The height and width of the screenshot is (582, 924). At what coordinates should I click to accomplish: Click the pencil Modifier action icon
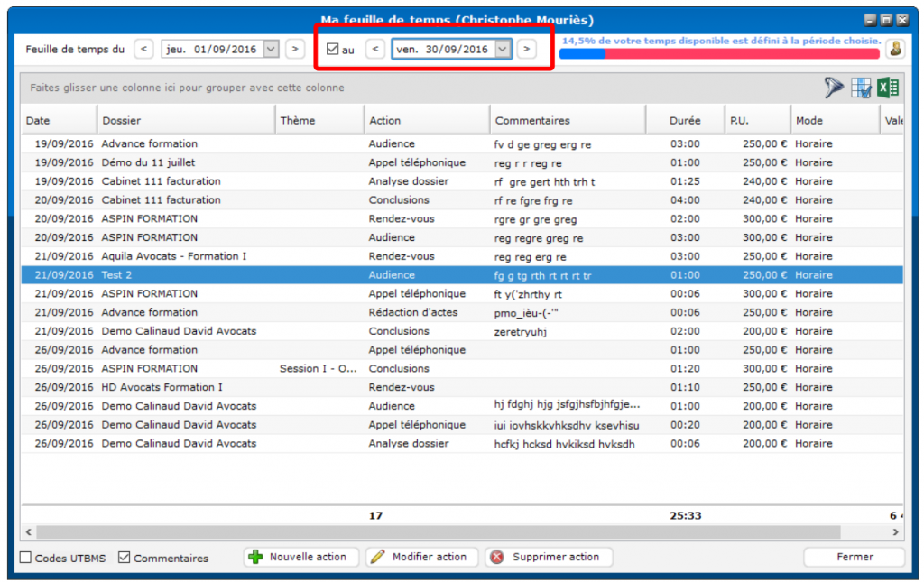pos(378,557)
